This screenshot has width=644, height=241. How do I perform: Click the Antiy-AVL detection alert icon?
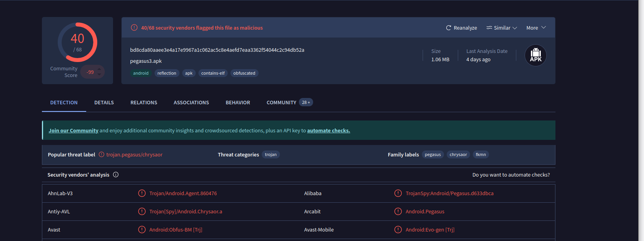pyautogui.click(x=142, y=211)
